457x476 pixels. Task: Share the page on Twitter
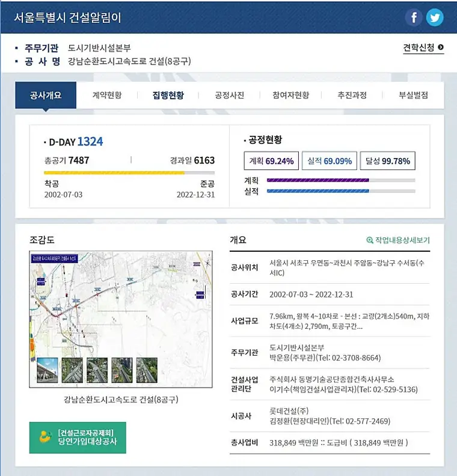[435, 17]
